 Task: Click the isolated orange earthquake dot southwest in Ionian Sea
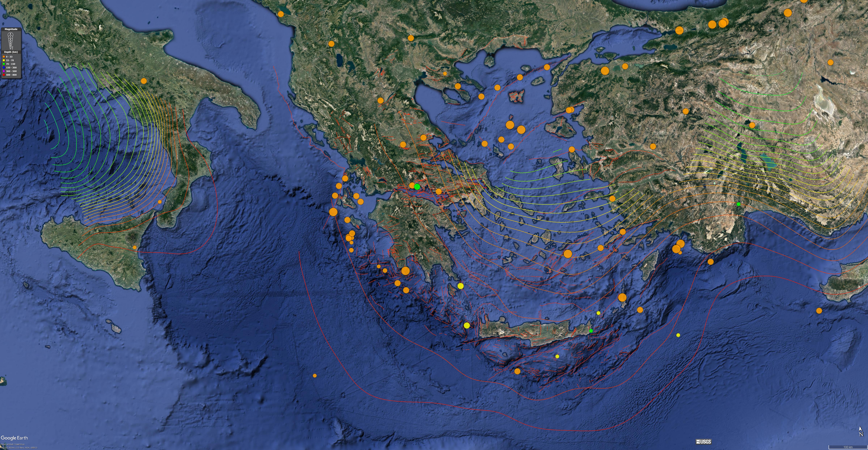pyautogui.click(x=315, y=375)
